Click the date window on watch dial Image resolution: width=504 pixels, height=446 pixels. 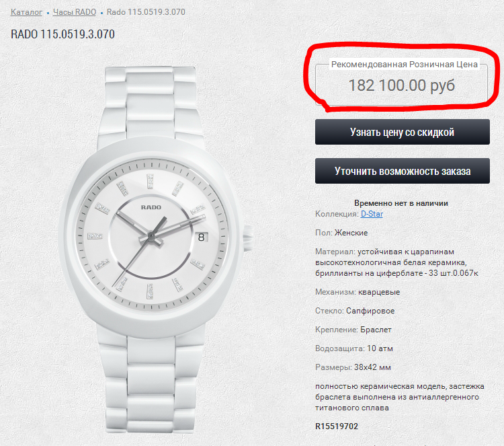pyautogui.click(x=201, y=237)
